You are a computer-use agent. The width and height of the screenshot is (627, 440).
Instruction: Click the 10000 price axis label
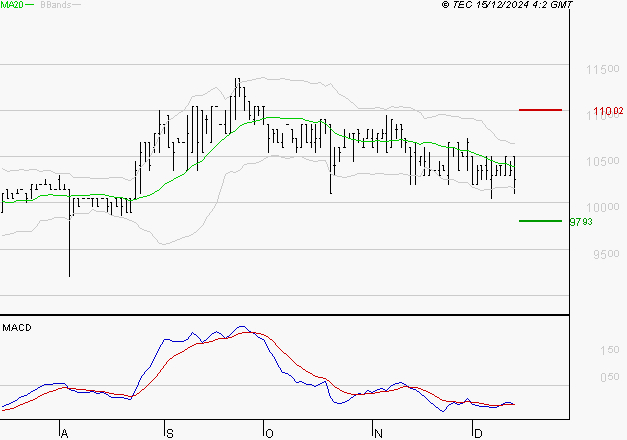click(603, 207)
